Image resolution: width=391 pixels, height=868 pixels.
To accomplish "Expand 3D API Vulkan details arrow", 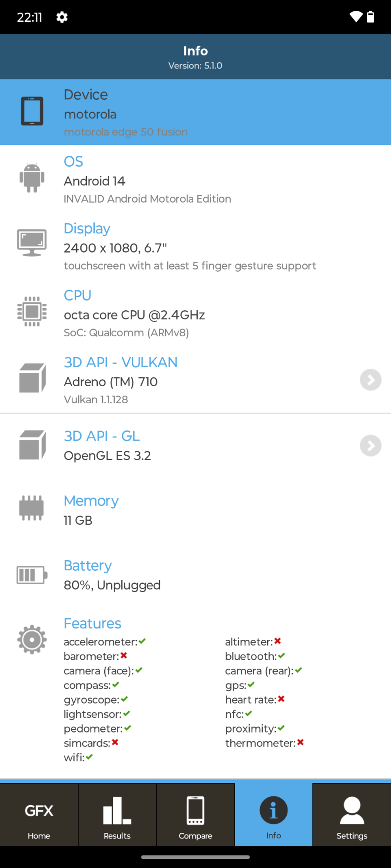I will (x=371, y=380).
